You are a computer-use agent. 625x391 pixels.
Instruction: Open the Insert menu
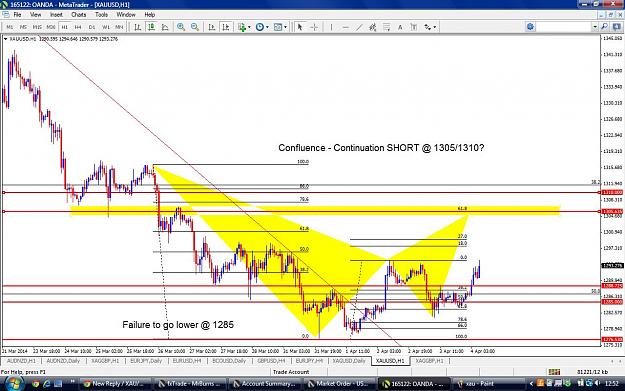pyautogui.click(x=56, y=14)
